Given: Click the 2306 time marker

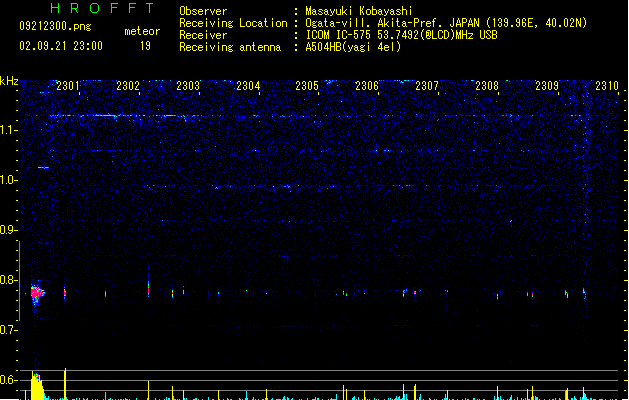Looking at the screenshot, I should 367,86.
